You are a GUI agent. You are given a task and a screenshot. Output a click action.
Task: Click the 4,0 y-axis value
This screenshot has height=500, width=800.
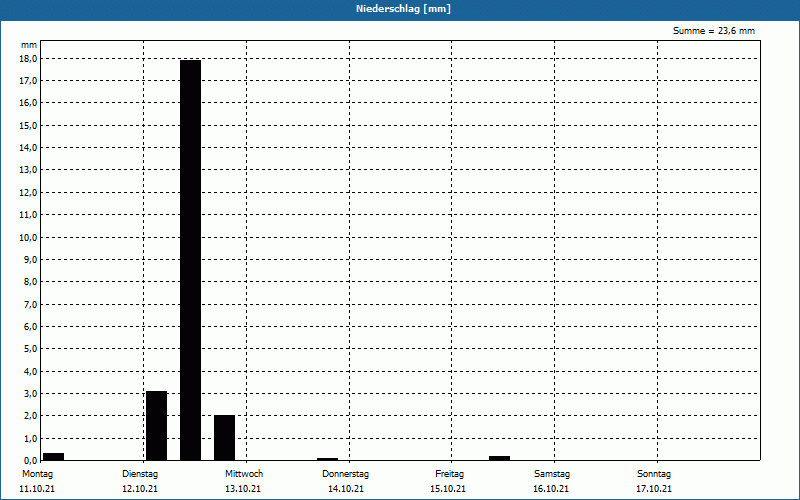tap(31, 371)
